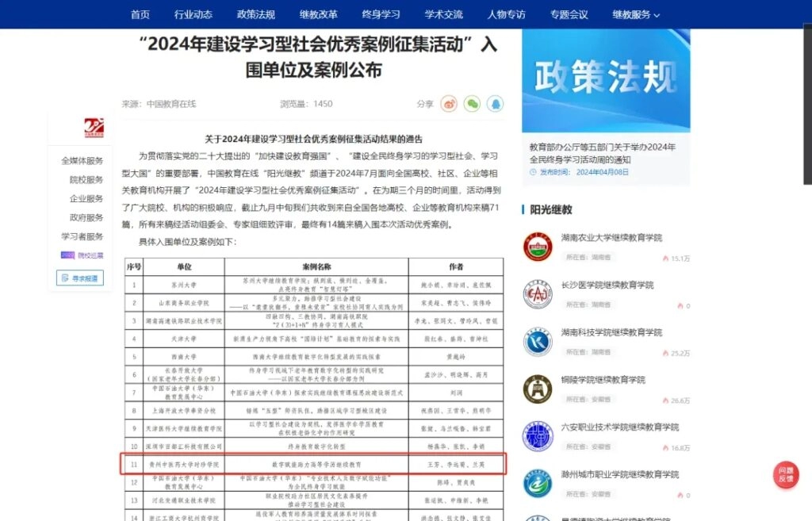812x521 pixels.
Task: Click the 25.2万 popularity count
Action: pyautogui.click(x=676, y=353)
